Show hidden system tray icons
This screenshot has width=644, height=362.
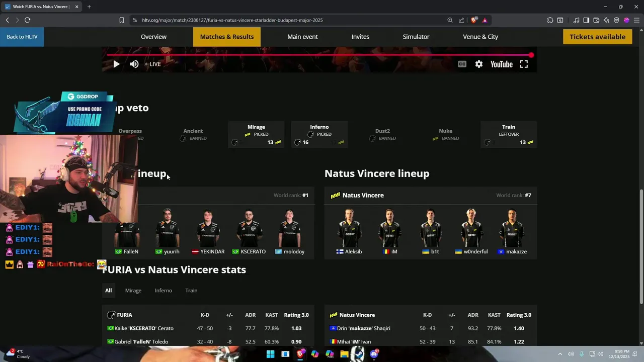pyautogui.click(x=560, y=354)
